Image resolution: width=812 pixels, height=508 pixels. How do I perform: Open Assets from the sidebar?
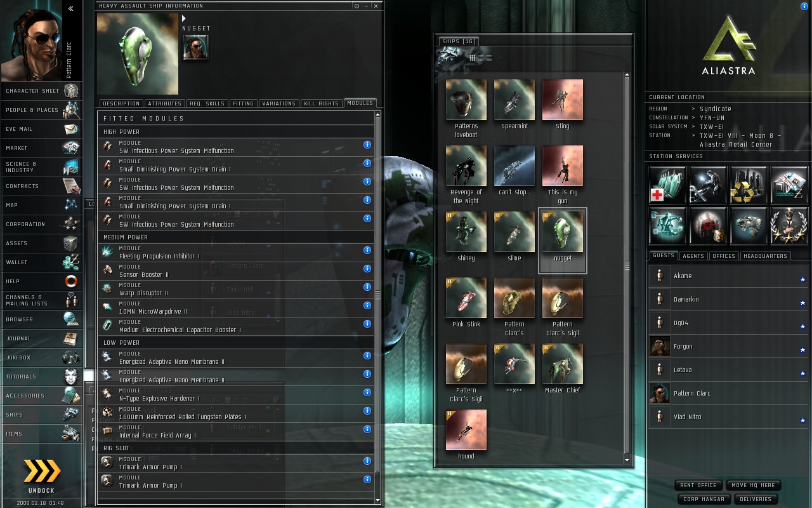(x=41, y=243)
